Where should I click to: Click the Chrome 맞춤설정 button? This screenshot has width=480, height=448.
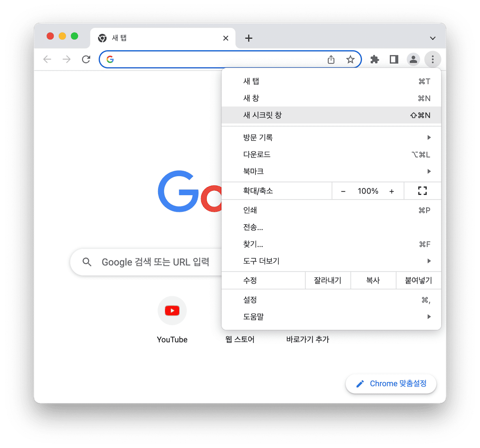[391, 384]
